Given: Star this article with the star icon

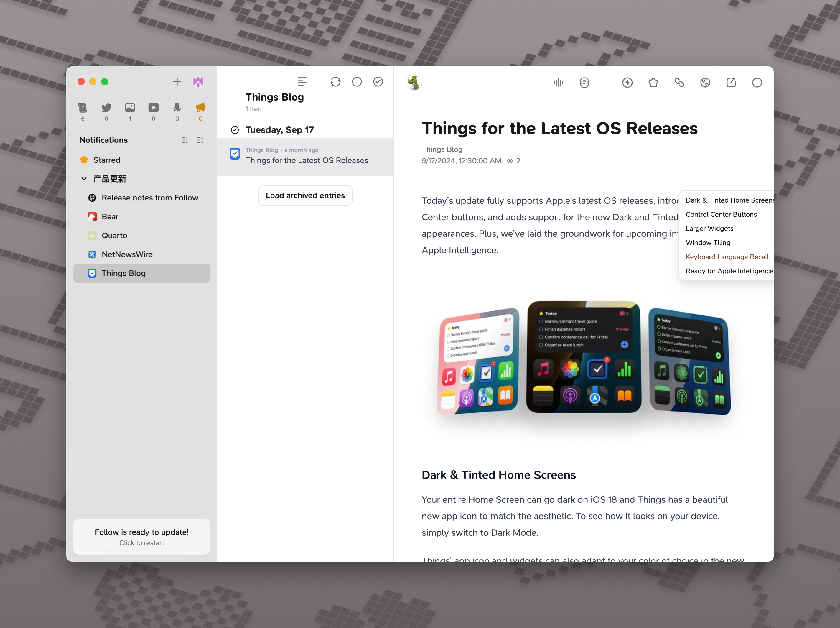Looking at the screenshot, I should (x=653, y=83).
